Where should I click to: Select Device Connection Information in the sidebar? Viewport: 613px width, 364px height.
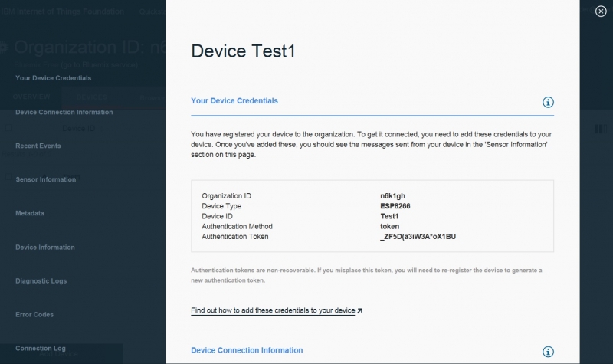coord(64,112)
